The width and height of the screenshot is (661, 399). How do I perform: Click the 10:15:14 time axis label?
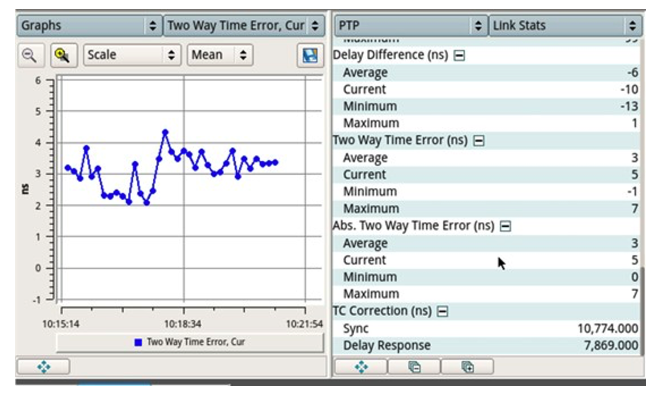click(x=61, y=324)
